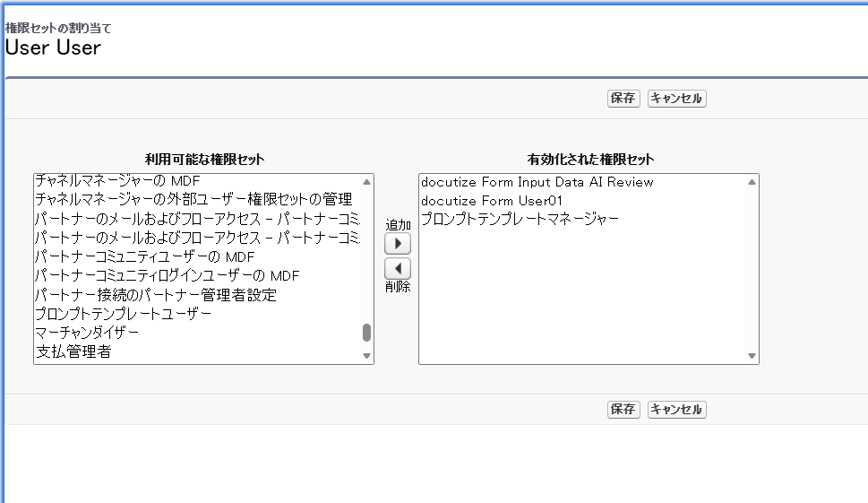868x503 pixels.
Task: Select マーチャンダイザー in available list
Action: point(198,333)
